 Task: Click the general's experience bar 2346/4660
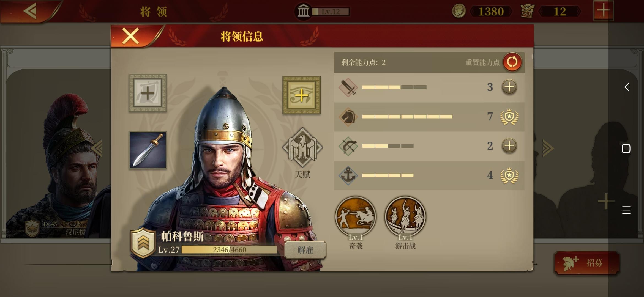tap(229, 250)
